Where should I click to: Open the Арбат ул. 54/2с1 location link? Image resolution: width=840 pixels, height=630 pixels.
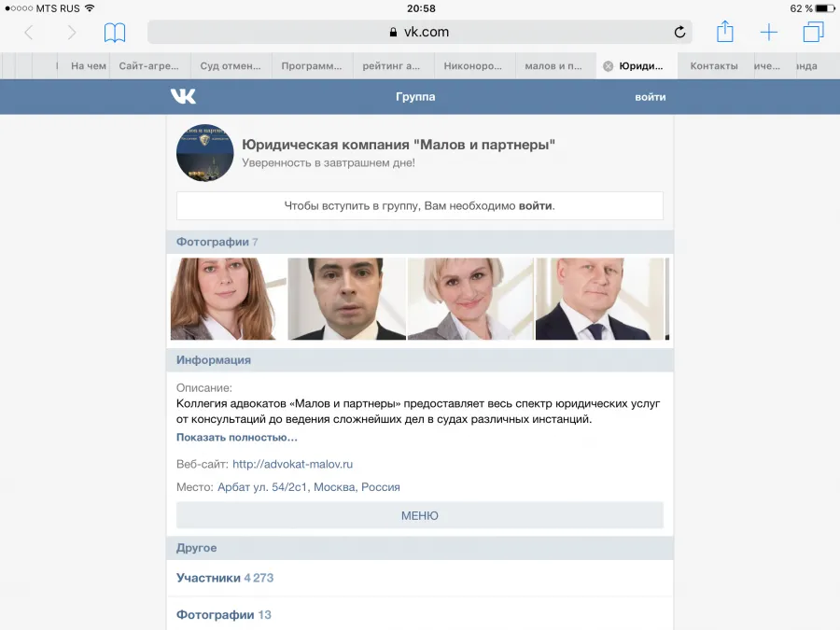point(309,487)
